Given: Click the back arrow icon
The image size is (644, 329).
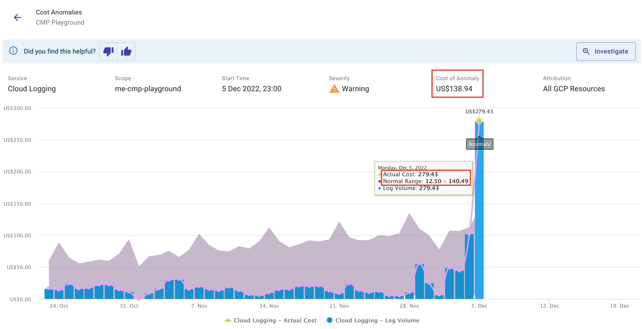Looking at the screenshot, I should click(x=17, y=17).
